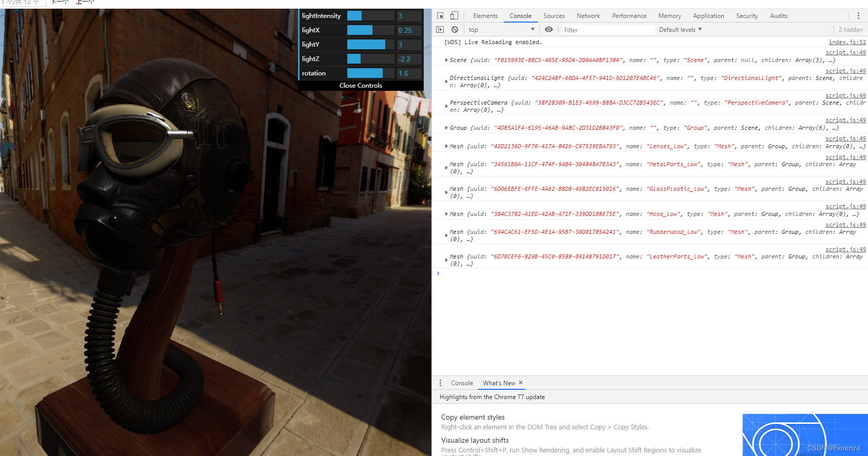Screen dimensions: 868x456
Task: Switch to the Sources tab
Action: click(x=554, y=16)
